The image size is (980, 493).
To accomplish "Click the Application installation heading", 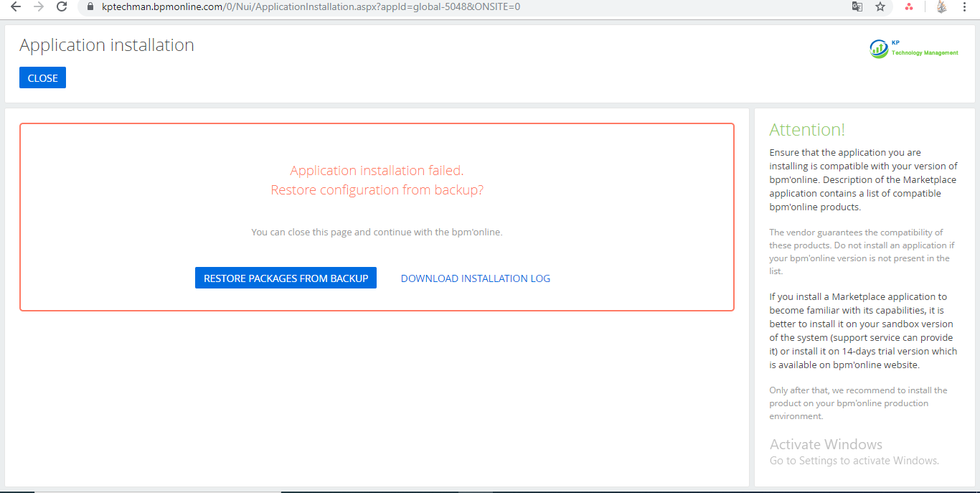I will (x=107, y=45).
